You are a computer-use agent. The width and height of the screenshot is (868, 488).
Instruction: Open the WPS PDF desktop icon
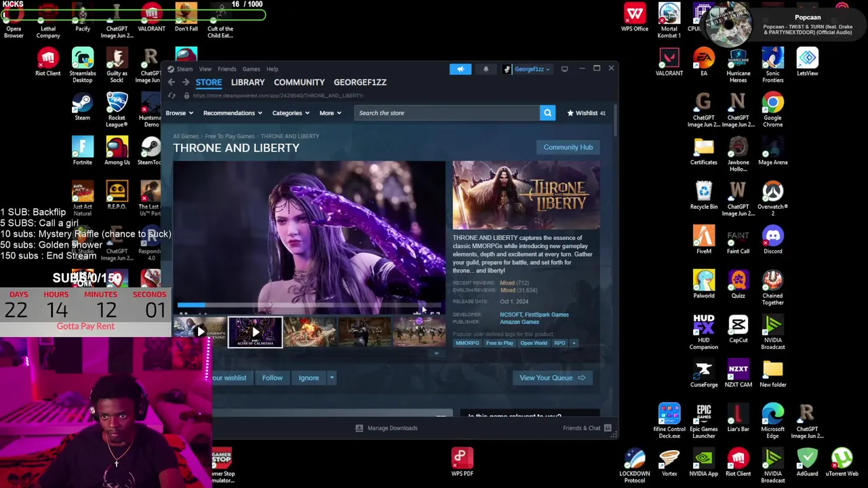pyautogui.click(x=462, y=462)
